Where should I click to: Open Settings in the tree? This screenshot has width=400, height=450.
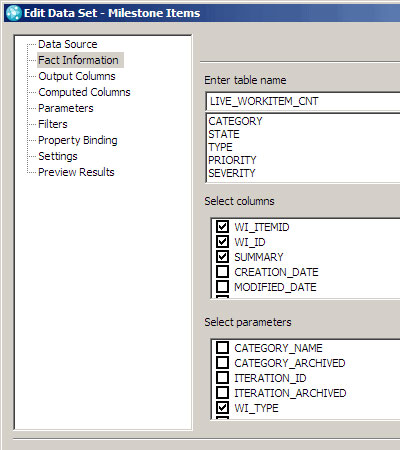[x=58, y=156]
